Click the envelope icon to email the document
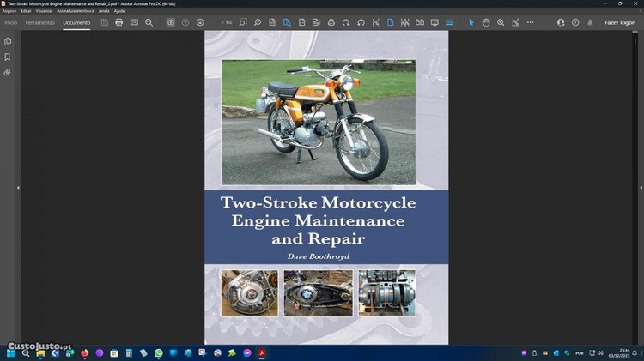644x361 pixels. pyautogui.click(x=134, y=22)
